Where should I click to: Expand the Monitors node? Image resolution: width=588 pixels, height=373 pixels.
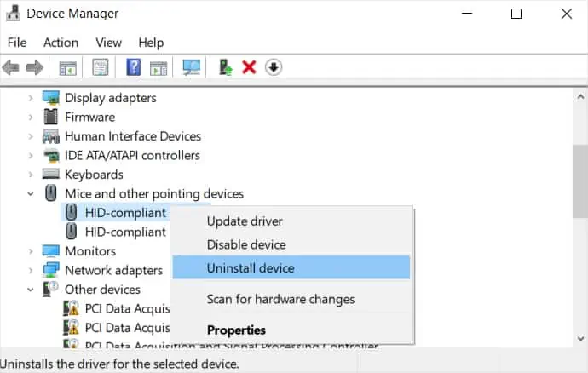point(31,251)
